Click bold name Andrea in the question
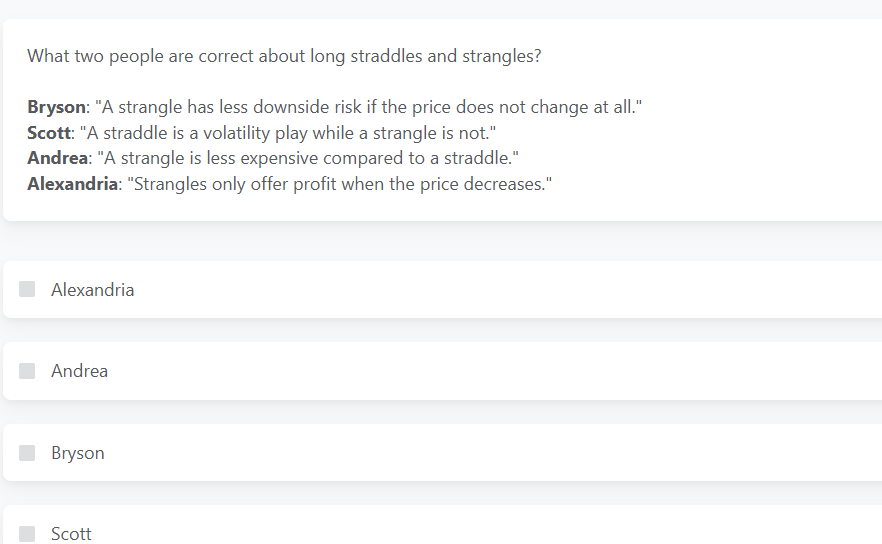Image resolution: width=882 pixels, height=544 pixels. [57, 159]
